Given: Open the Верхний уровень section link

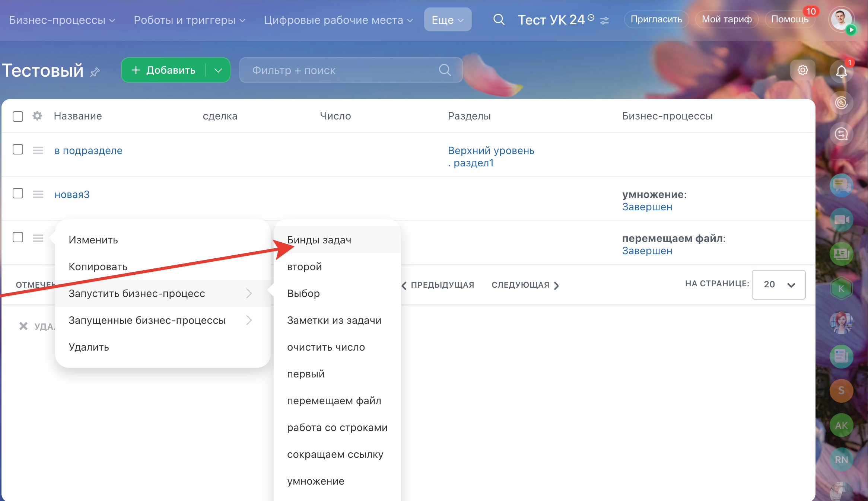Looking at the screenshot, I should tap(491, 151).
